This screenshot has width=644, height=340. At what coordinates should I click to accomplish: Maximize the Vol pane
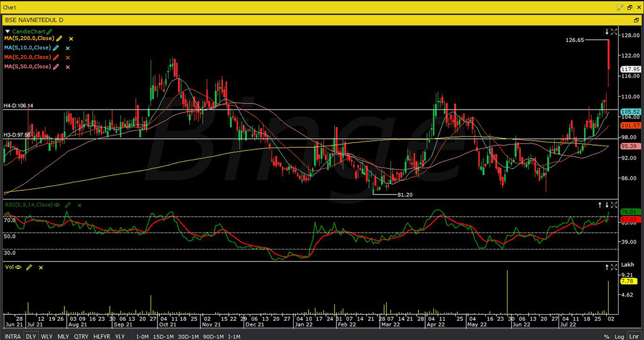point(614,267)
